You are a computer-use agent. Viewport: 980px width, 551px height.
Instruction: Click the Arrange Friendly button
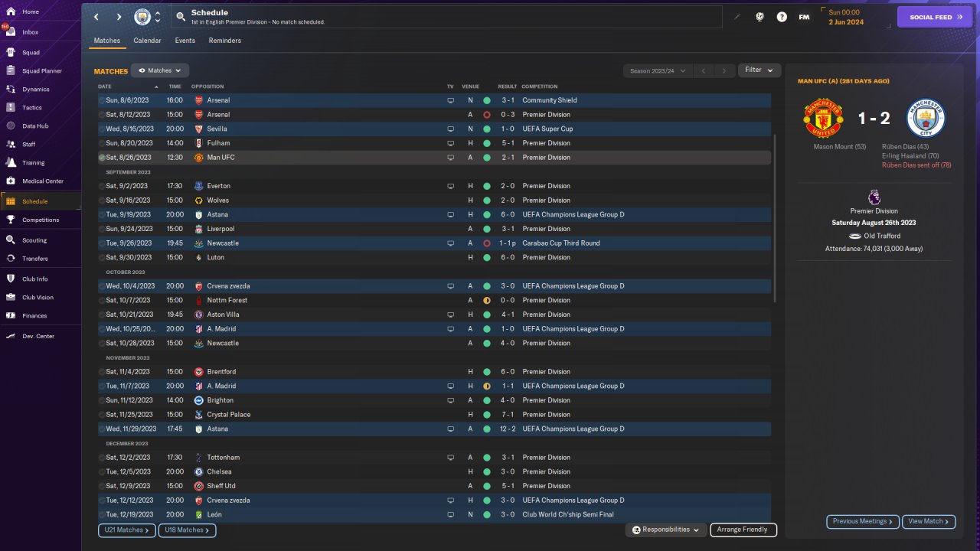(x=743, y=530)
